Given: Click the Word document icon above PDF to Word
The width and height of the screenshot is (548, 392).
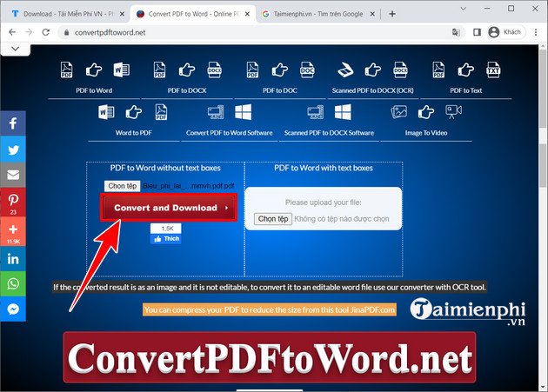Looking at the screenshot, I should (121, 70).
